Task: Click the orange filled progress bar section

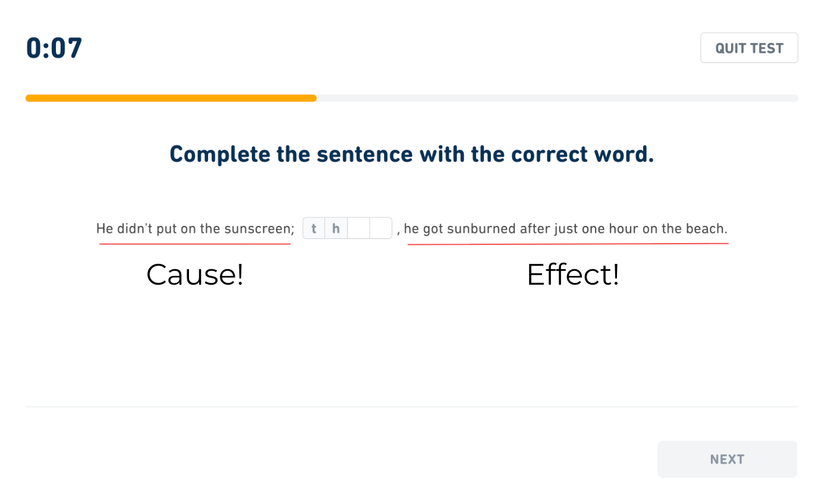Action: coord(171,98)
